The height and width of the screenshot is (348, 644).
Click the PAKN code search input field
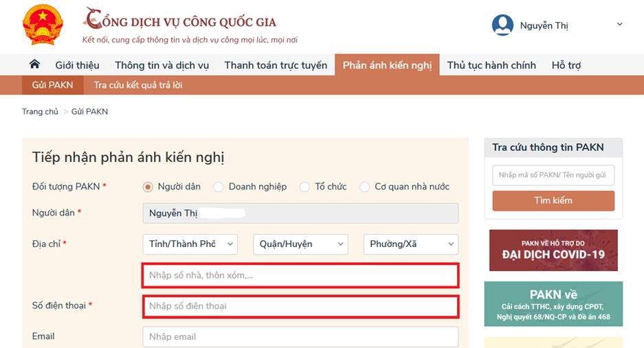(553, 175)
